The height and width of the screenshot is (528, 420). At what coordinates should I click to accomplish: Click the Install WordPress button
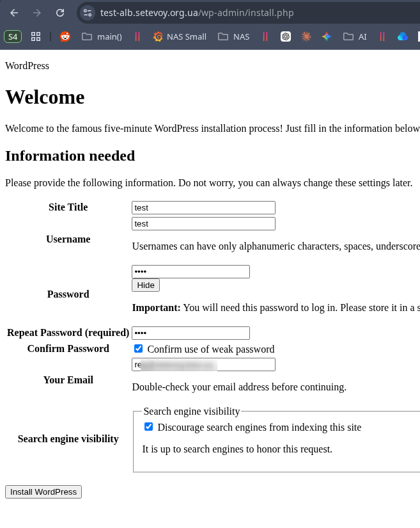[43, 492]
